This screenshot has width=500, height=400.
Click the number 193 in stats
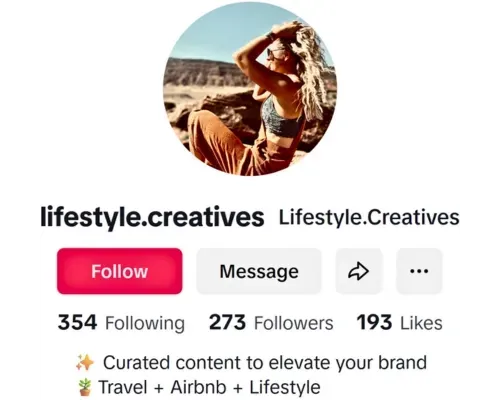[x=374, y=322]
